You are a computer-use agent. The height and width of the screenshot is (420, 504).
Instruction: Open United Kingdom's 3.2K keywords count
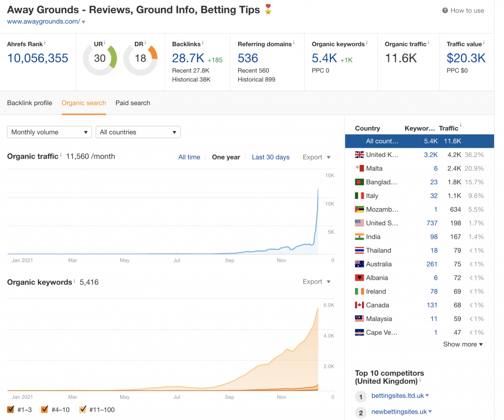(431, 155)
